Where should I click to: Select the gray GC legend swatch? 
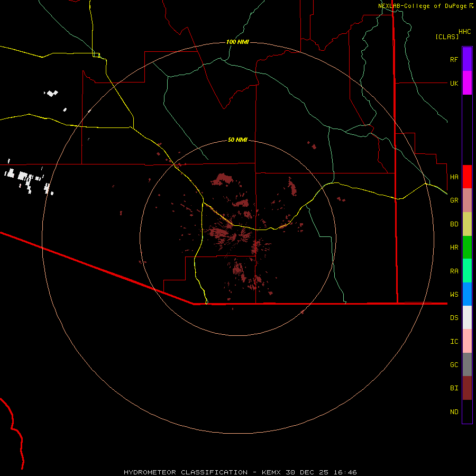tap(467, 364)
